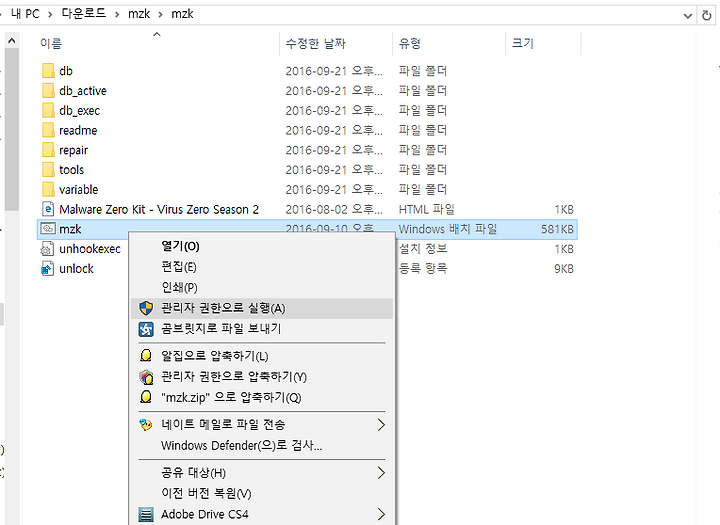Screen dimensions: 720x525
Task: Go to 내 PC in the breadcrumb
Action: pos(25,14)
